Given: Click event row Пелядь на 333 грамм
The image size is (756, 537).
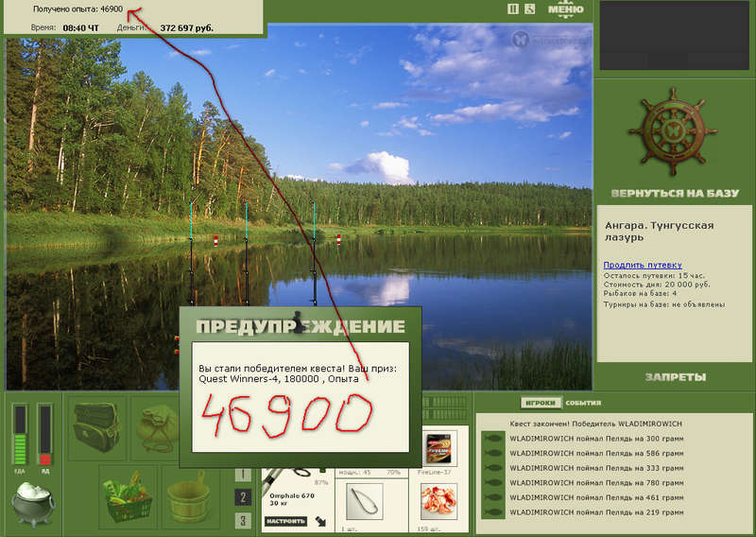Looking at the screenshot, I should coord(596,468).
